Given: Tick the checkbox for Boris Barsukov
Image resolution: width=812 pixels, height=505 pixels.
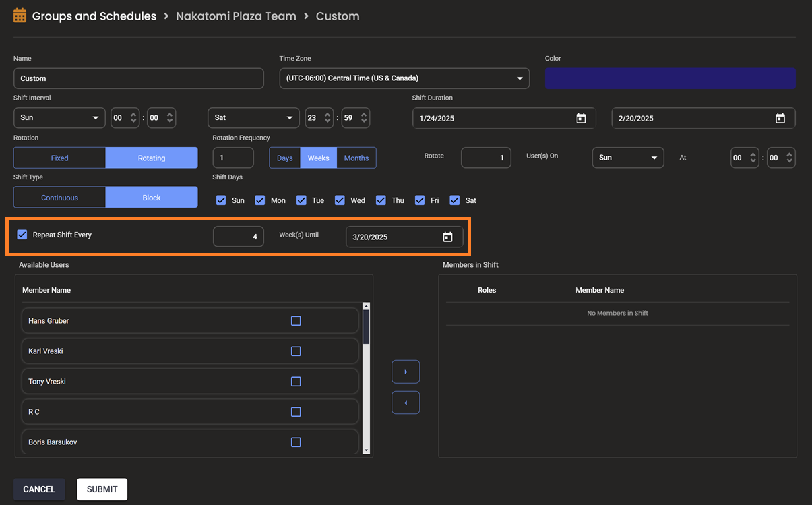Looking at the screenshot, I should coord(296,442).
